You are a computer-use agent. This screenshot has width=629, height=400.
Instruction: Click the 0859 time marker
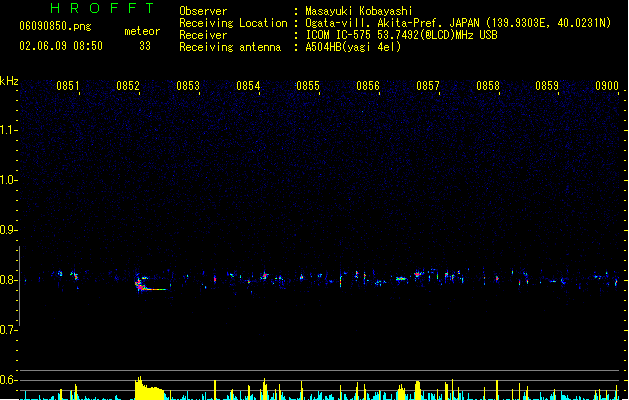tap(547, 86)
